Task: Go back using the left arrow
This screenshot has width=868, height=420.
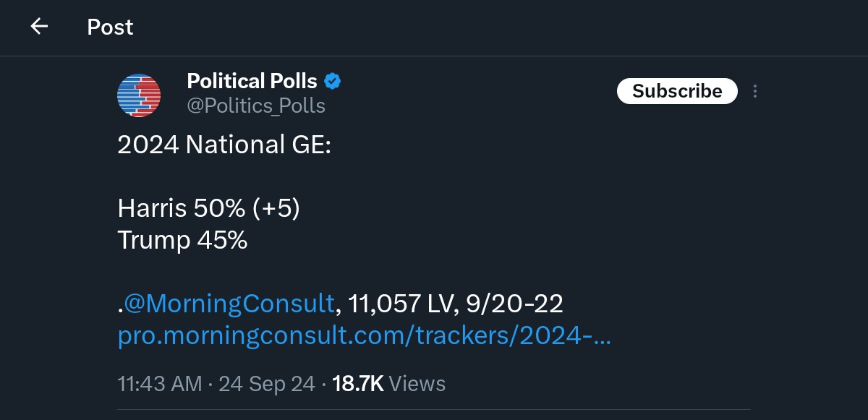Action: [39, 27]
